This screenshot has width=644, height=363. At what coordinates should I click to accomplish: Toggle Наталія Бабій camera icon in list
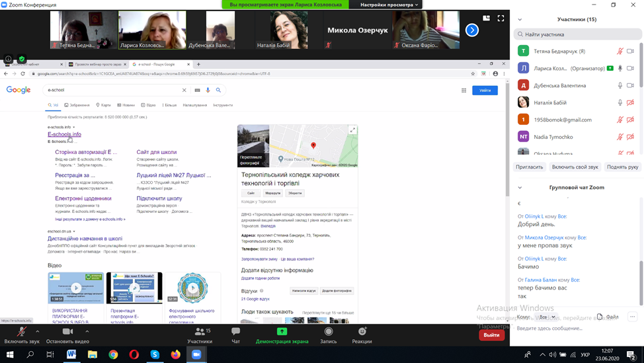(631, 102)
